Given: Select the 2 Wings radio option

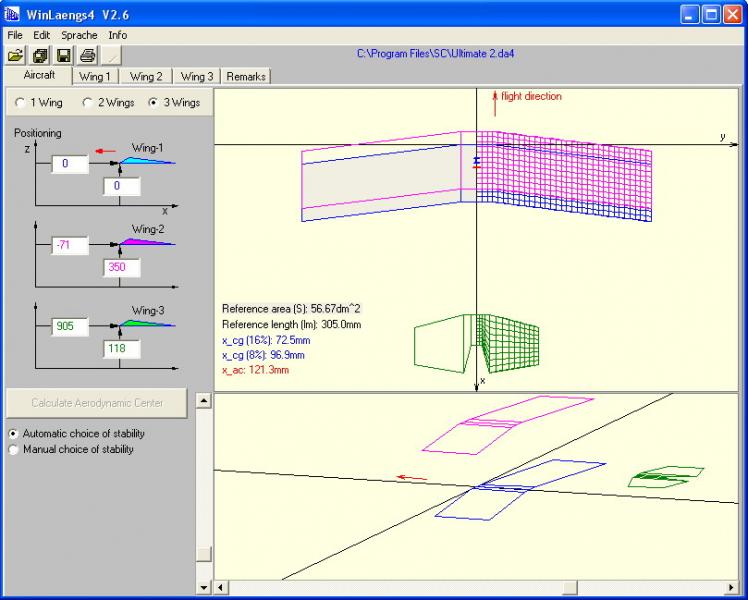Looking at the screenshot, I should click(x=88, y=103).
